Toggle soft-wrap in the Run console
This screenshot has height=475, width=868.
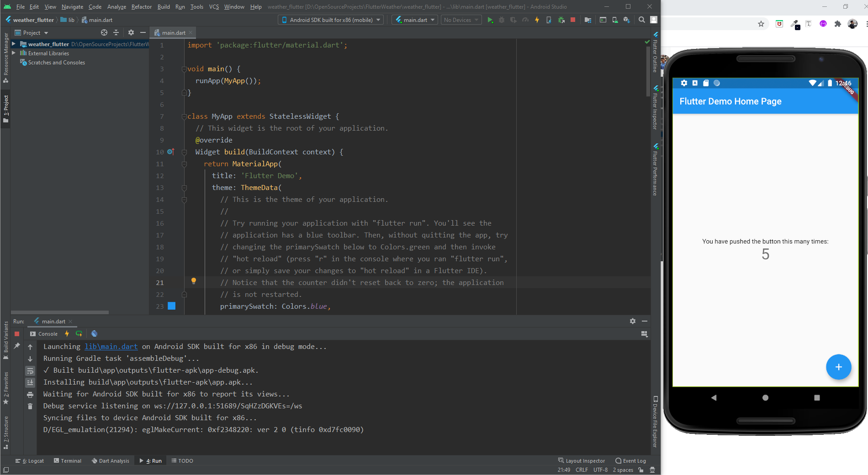[x=30, y=371]
